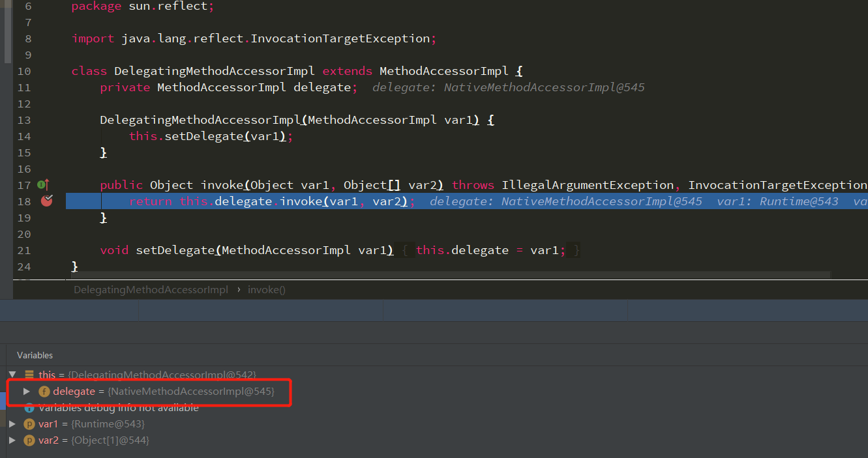Click the class DelegatingMethodAccessorImpl declaration
The image size is (868, 458).
[297, 71]
